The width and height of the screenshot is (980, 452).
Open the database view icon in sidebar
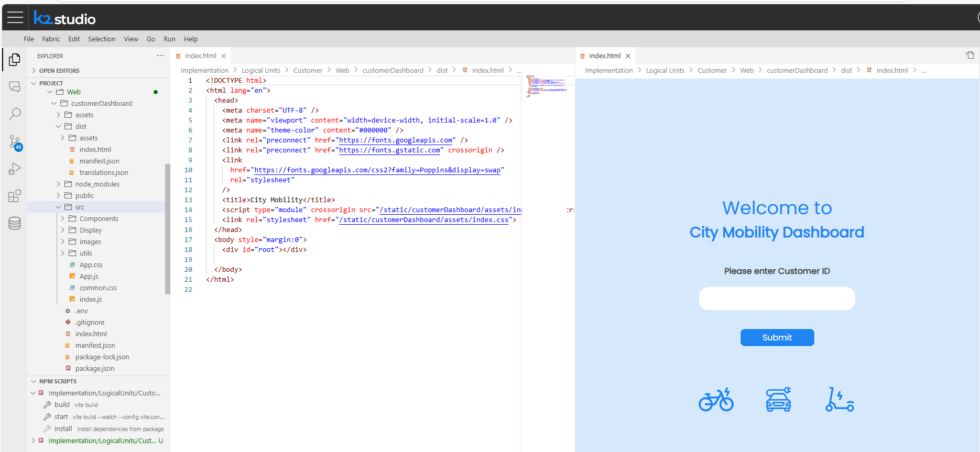(x=15, y=223)
